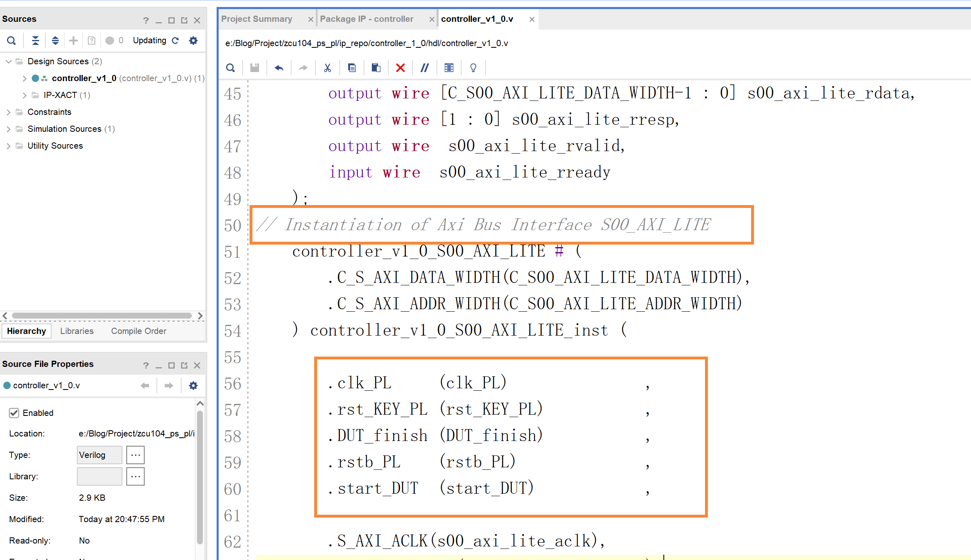The width and height of the screenshot is (971, 560).
Task: Toggle line comments with slash icon
Action: (x=425, y=68)
